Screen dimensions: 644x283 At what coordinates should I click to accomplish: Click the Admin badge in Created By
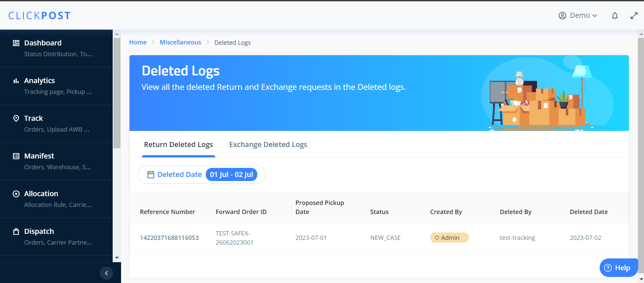click(x=449, y=238)
